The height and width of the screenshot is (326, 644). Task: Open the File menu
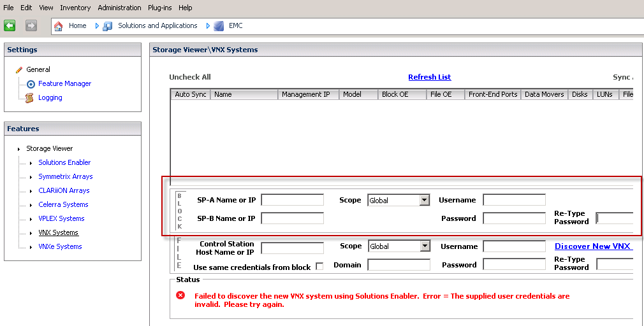point(8,8)
